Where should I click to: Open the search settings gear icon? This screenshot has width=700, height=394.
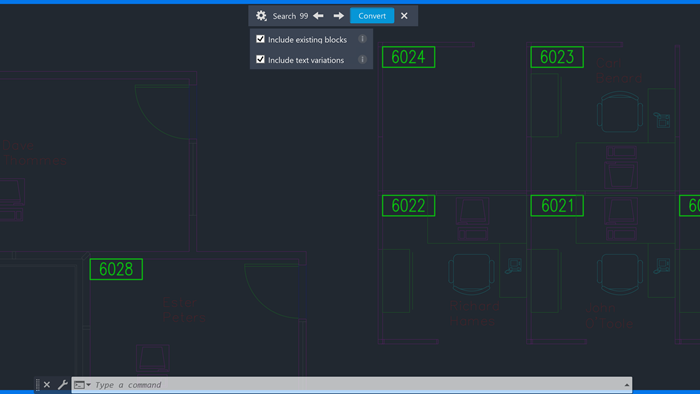(261, 16)
